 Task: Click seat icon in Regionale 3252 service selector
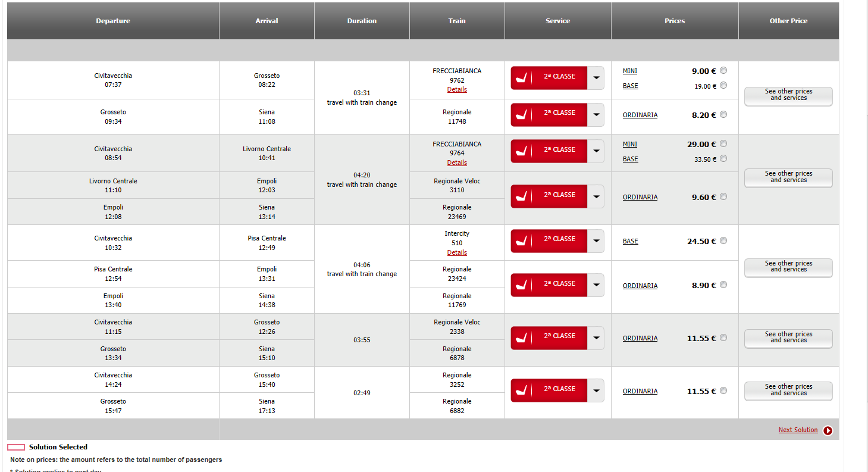click(521, 391)
